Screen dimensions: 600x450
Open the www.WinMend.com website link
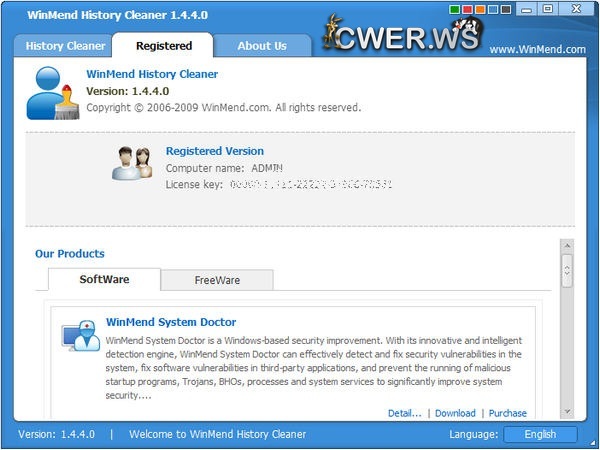click(x=538, y=49)
